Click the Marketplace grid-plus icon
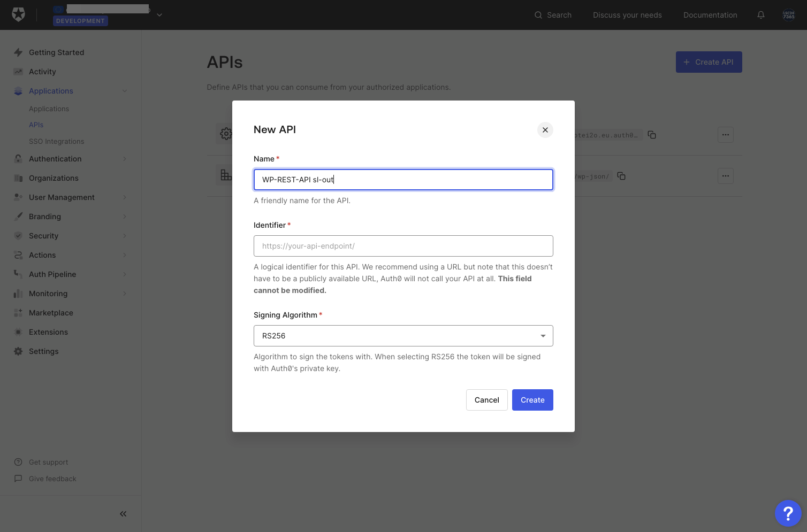Image resolution: width=807 pixels, height=532 pixels. click(x=18, y=313)
